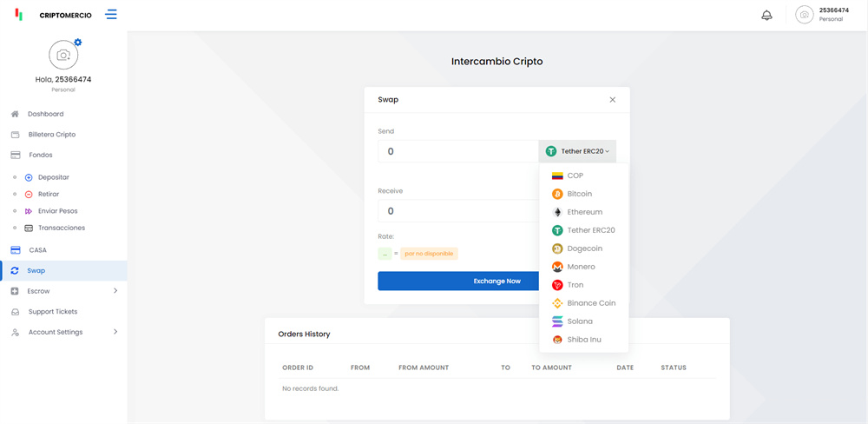868x424 pixels.
Task: Pick Dogecoin from the currency options
Action: point(584,248)
